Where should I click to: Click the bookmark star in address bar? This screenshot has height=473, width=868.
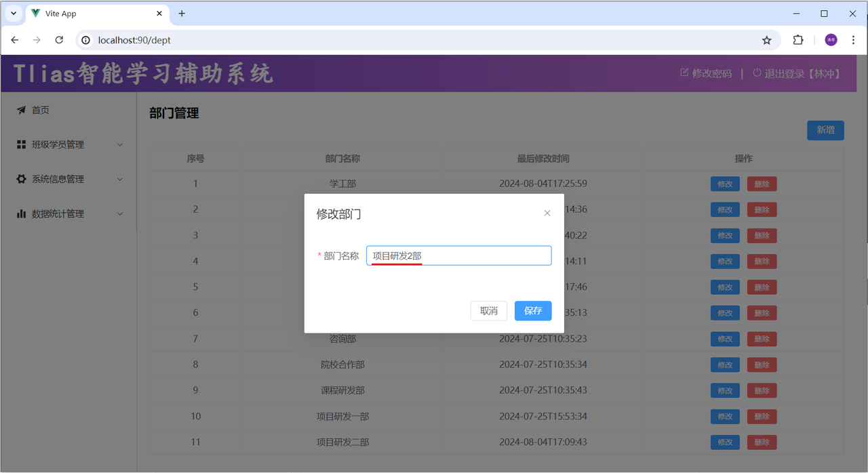coord(767,40)
